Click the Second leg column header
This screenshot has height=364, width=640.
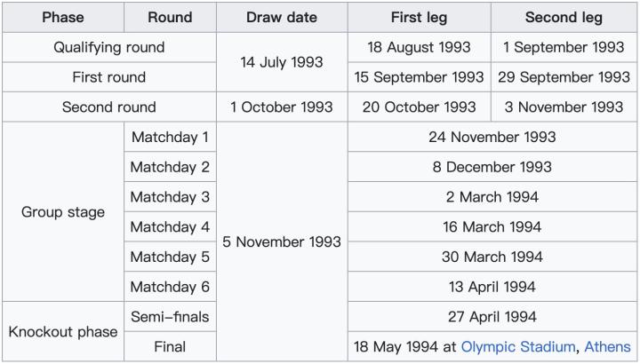pos(564,18)
